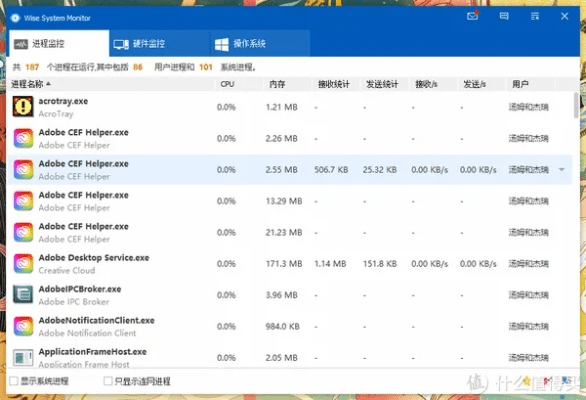Select the ApplicationFrameHost.exe name

point(92,352)
